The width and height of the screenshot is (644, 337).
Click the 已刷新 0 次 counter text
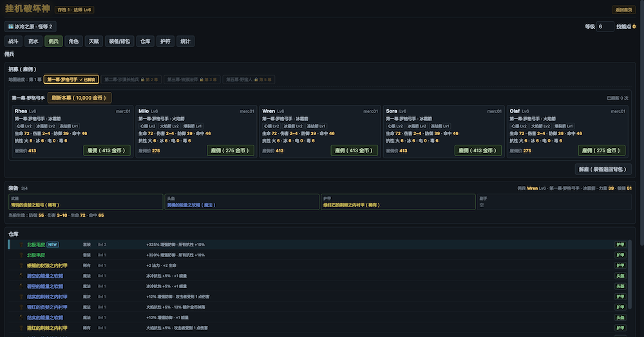(618, 98)
